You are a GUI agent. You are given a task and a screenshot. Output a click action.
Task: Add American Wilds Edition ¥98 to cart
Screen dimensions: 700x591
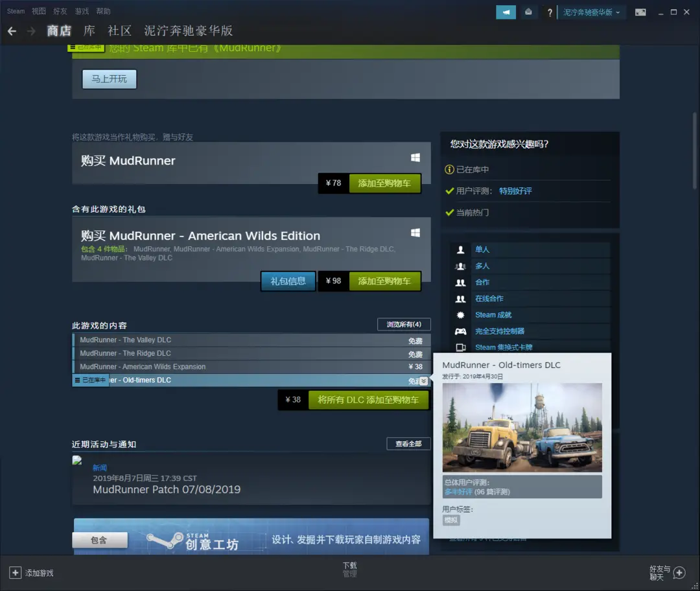[x=384, y=281]
